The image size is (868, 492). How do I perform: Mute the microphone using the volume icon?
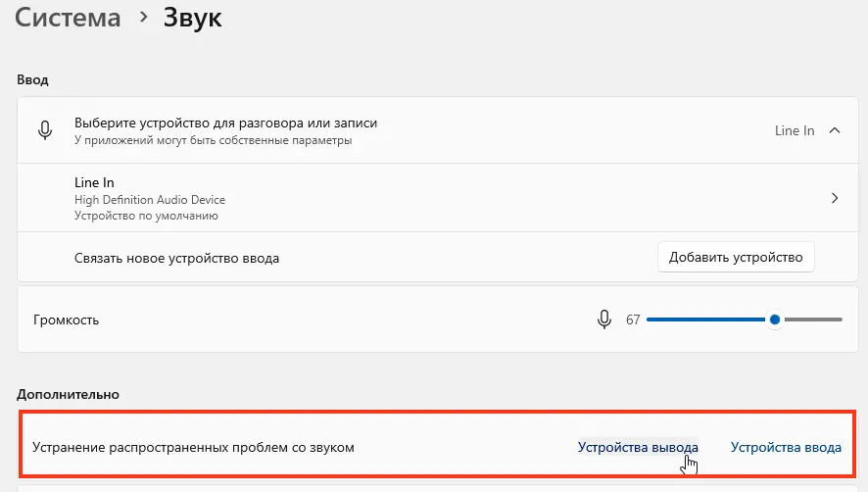(604, 320)
